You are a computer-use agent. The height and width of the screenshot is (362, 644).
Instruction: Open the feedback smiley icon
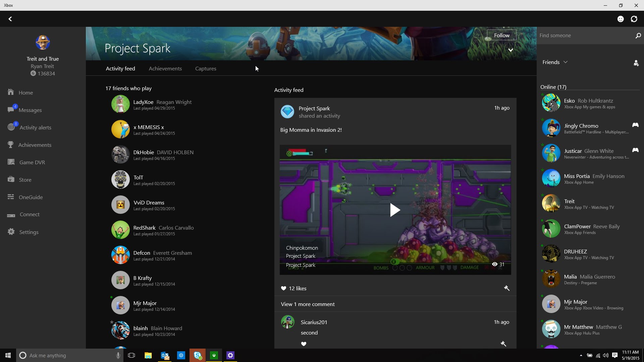pyautogui.click(x=621, y=19)
